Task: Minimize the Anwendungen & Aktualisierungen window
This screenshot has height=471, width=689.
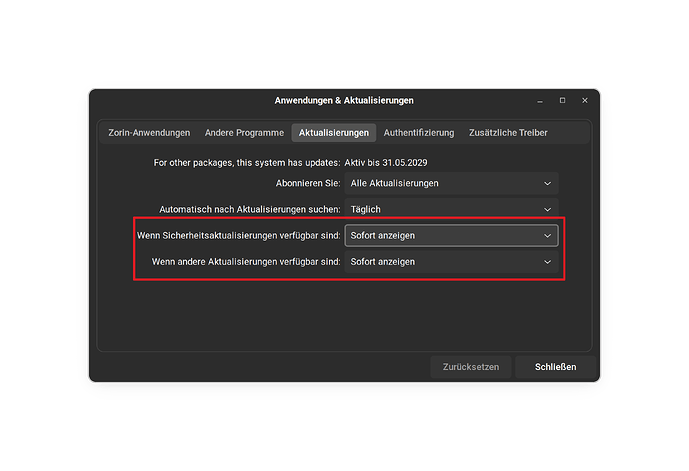Action: (540, 101)
